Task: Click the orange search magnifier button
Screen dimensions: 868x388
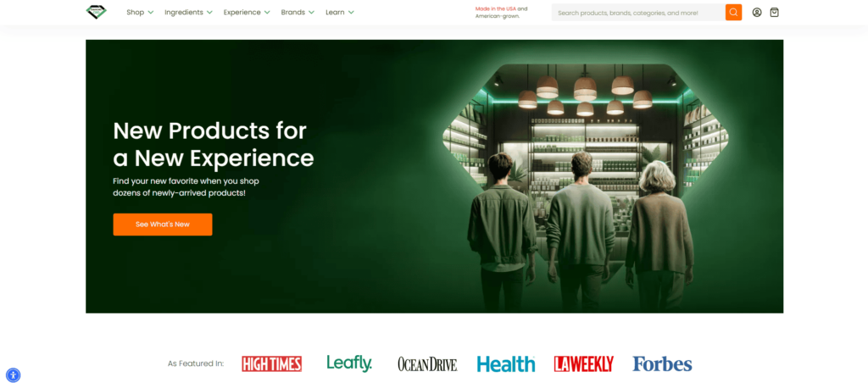Action: click(x=733, y=12)
